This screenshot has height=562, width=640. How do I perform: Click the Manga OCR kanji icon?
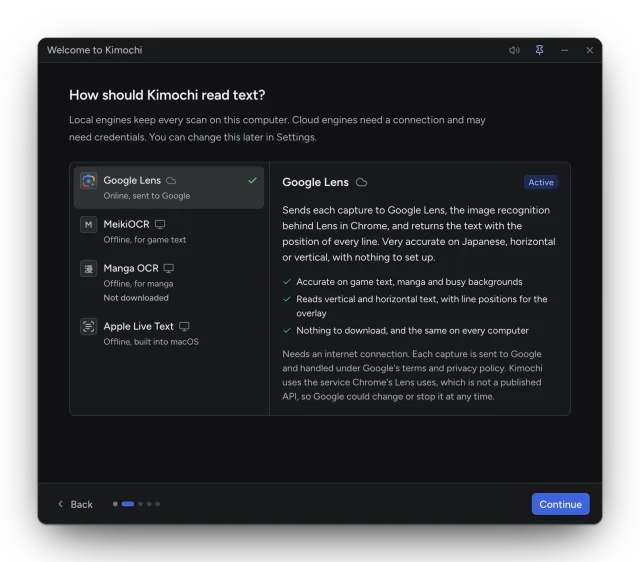(89, 269)
